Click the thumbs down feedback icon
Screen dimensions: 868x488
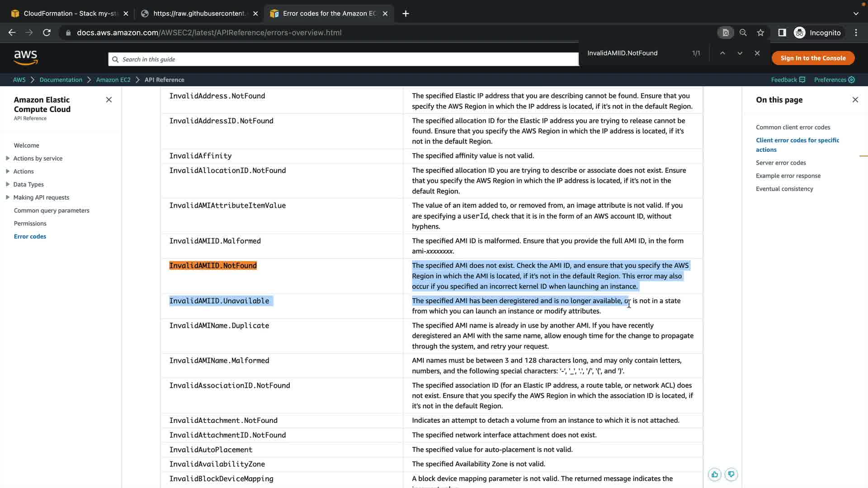(x=731, y=474)
